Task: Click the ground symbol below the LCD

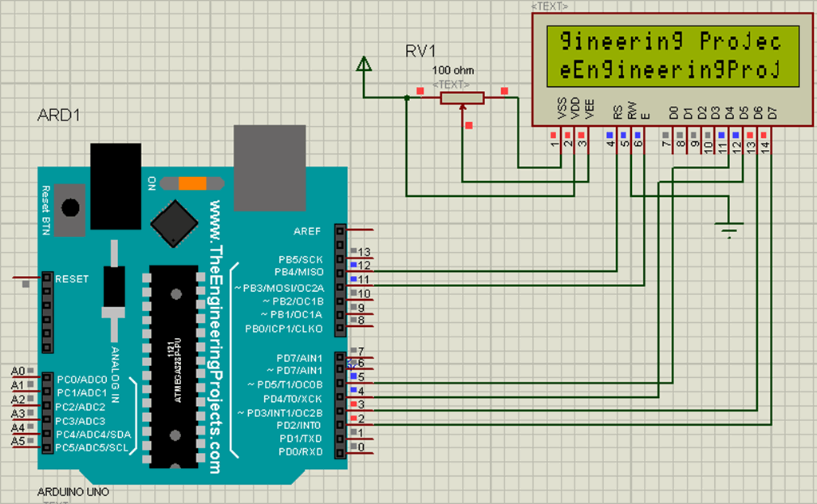Action: (731, 229)
